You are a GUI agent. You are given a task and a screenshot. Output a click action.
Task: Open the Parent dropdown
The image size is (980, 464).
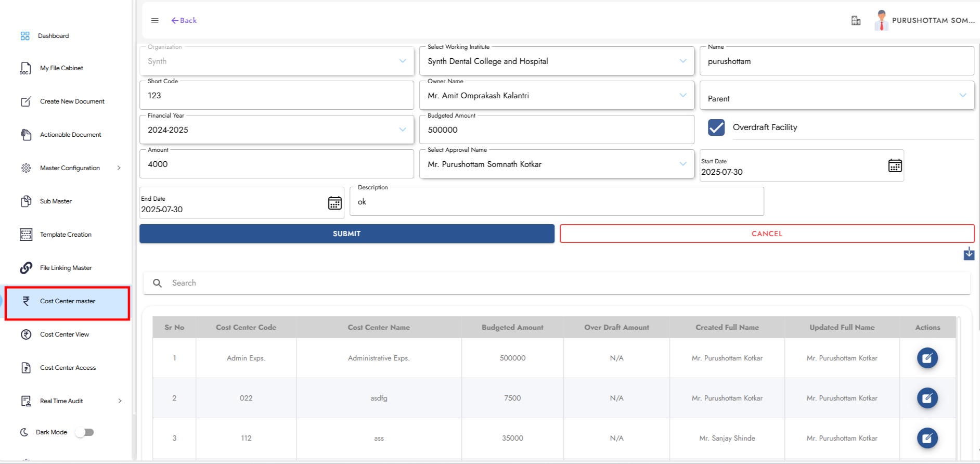tap(962, 95)
